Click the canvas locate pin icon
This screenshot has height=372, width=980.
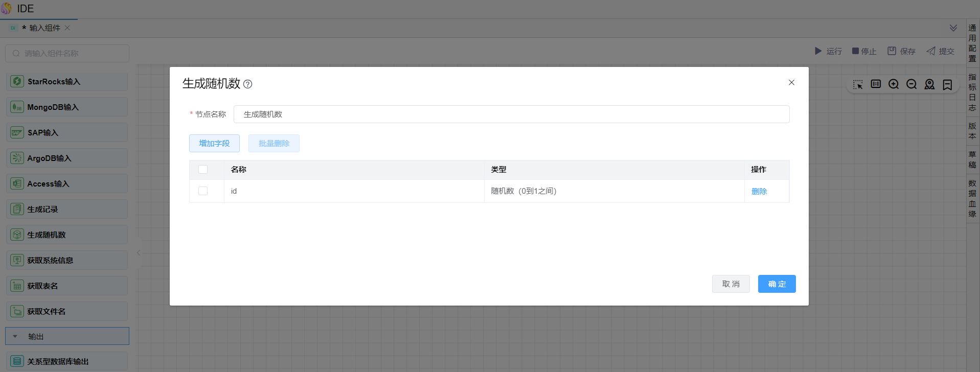coord(929,84)
